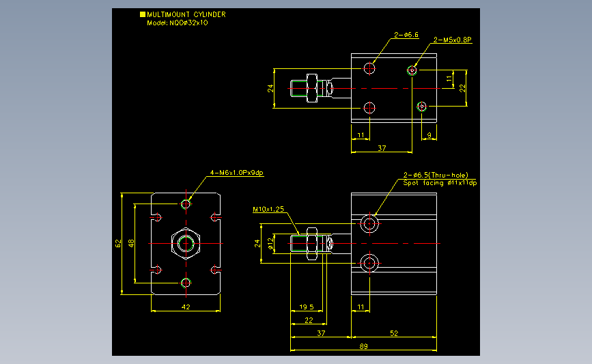
Task: Click the yellow square bullet before the title
Action: [x=142, y=14]
